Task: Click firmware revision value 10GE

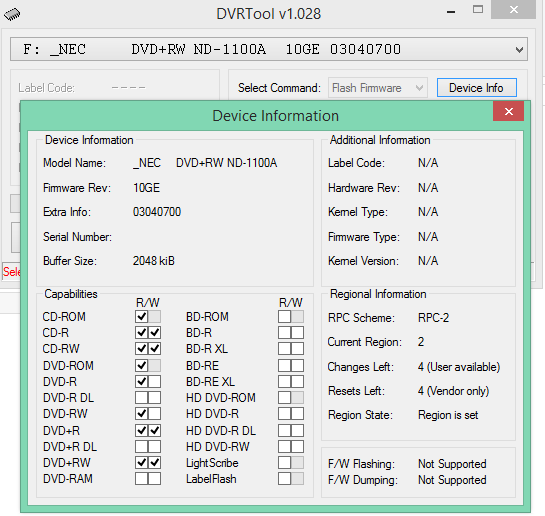Action: point(146,188)
